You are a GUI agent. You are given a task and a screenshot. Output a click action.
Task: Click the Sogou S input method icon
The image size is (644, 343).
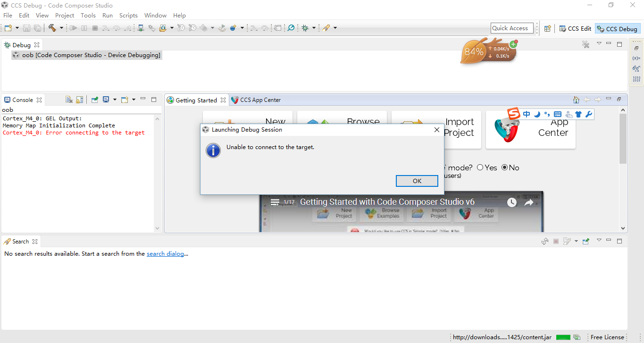pos(514,114)
